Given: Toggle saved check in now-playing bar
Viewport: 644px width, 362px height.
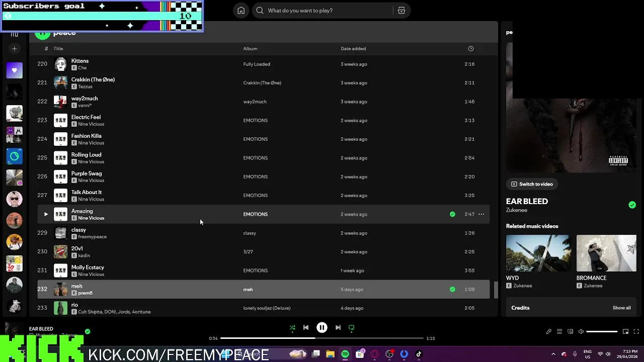Looking at the screenshot, I should 88,331.
